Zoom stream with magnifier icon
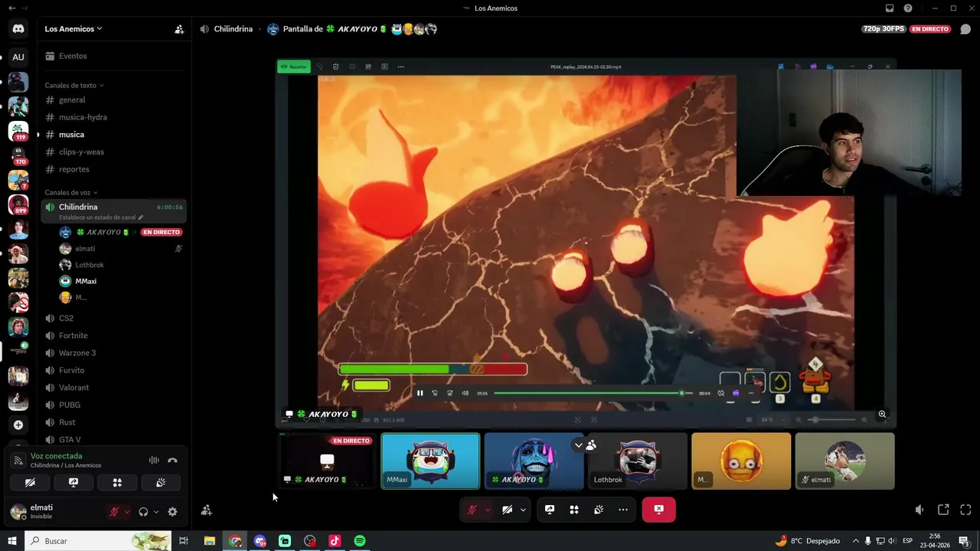980x551 pixels. pyautogui.click(x=882, y=414)
